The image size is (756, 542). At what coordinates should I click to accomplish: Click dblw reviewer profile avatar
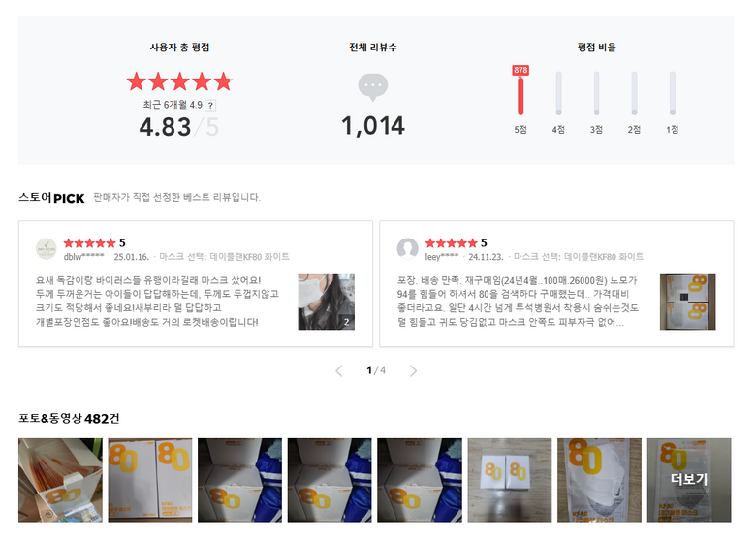click(47, 249)
